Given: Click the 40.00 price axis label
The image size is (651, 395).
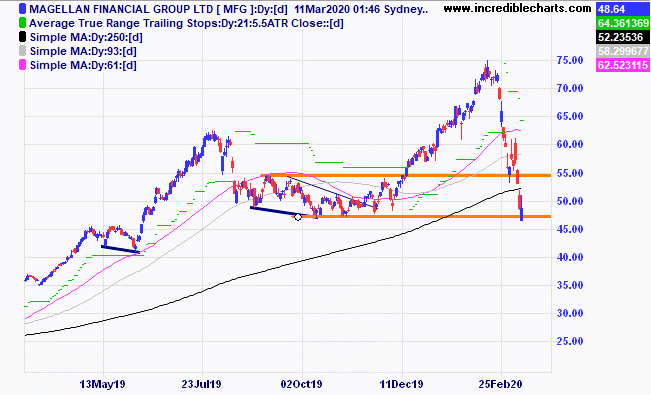Looking at the screenshot, I should point(570,257).
